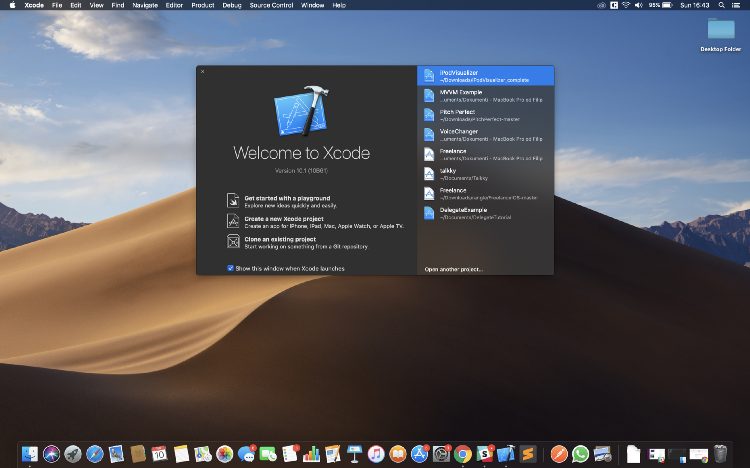Click the MVVM Example project file icon
This screenshot has width=750, height=468.
pyautogui.click(x=429, y=95)
